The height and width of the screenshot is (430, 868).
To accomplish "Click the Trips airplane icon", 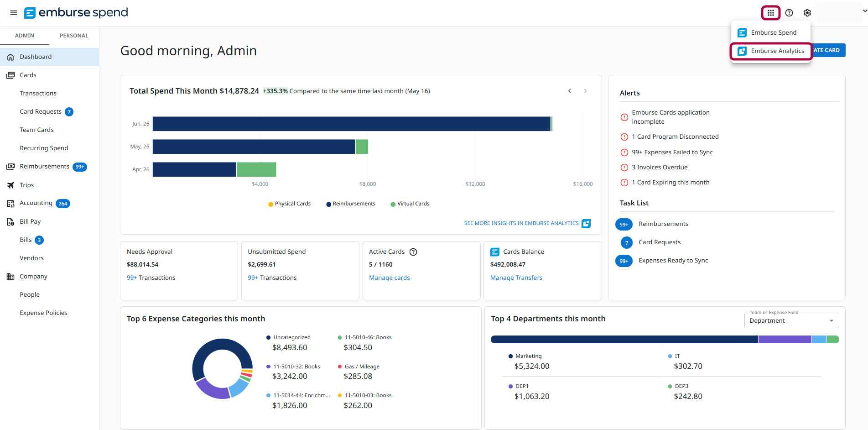I will (10, 185).
